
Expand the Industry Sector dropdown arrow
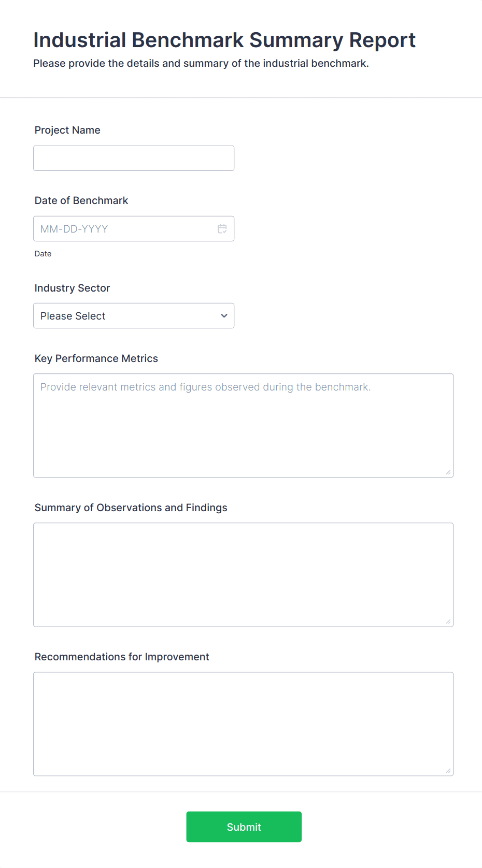click(x=224, y=316)
